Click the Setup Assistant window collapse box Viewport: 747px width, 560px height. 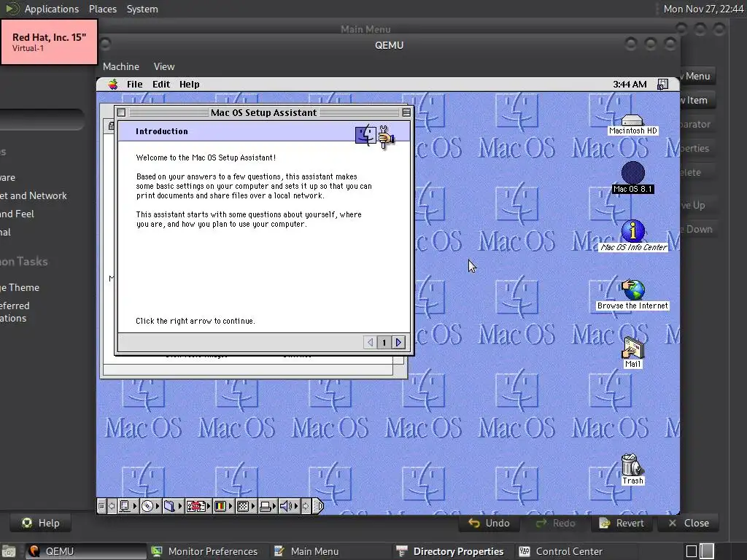406,113
